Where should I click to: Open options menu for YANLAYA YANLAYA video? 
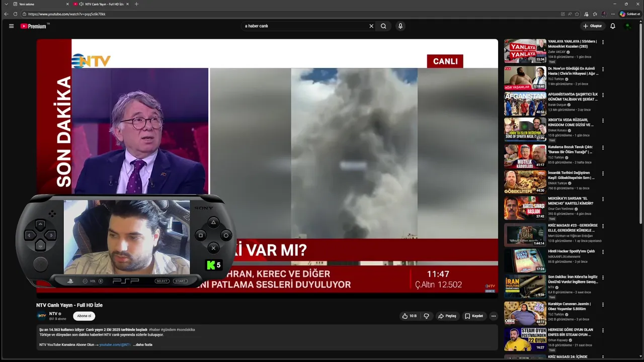point(603,42)
